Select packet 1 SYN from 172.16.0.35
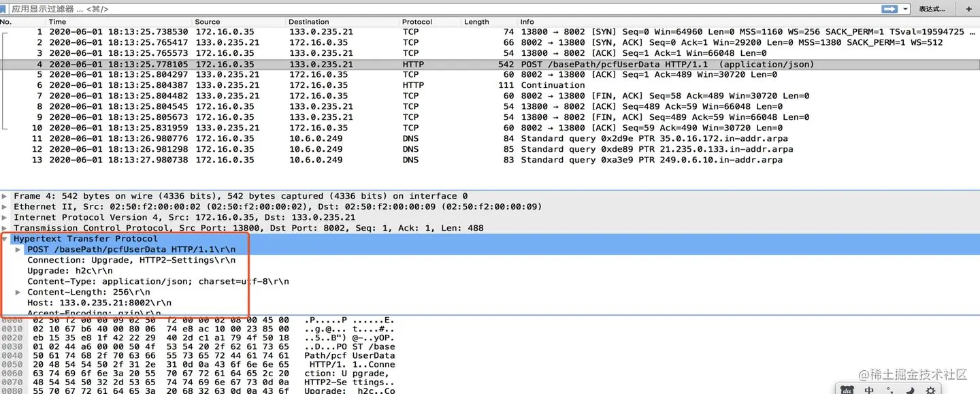This screenshot has height=394, width=980. coord(490,32)
